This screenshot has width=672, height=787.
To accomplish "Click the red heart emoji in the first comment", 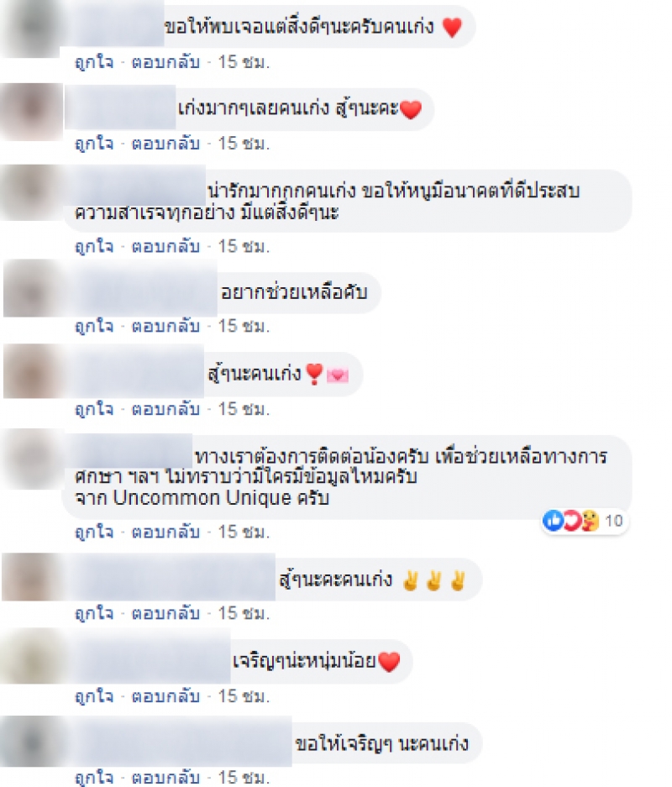I will point(452,27).
